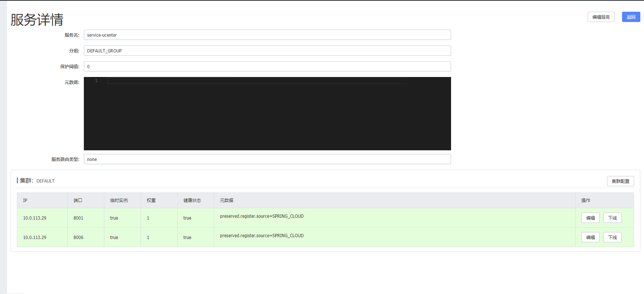Click metadata text in port 8006 row
Screen dimensions: 644x294
click(x=262, y=236)
